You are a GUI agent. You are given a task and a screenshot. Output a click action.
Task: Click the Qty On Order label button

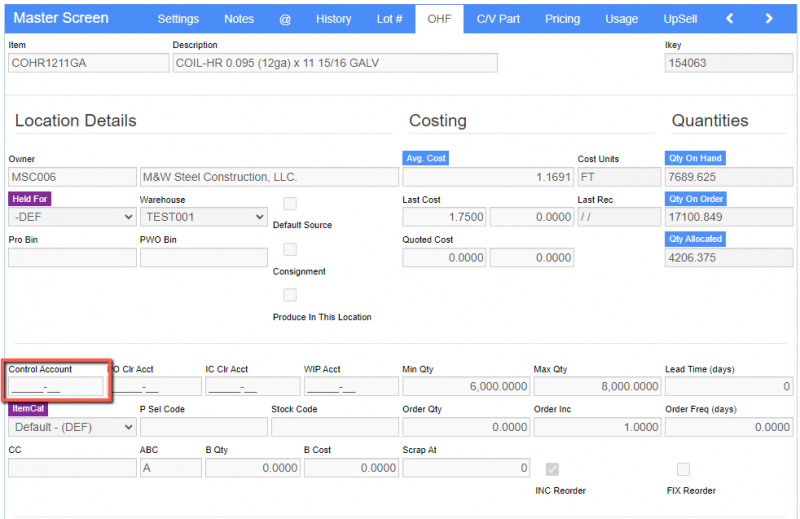695,200
